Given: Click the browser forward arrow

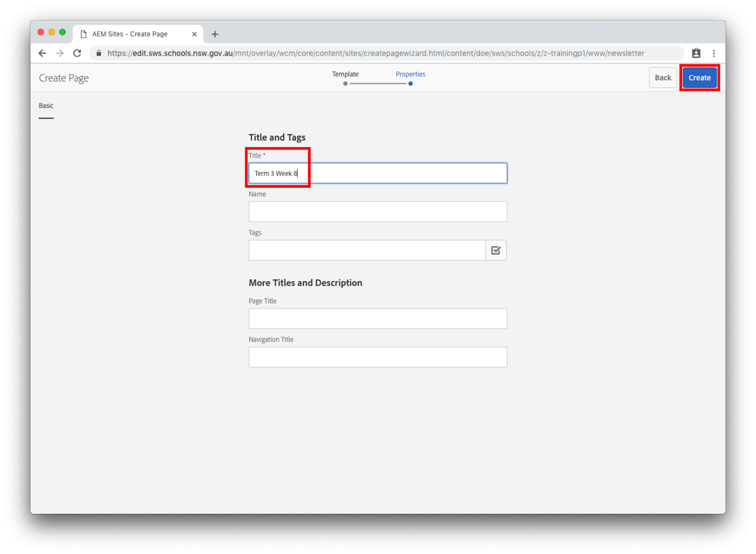Looking at the screenshot, I should (60, 53).
